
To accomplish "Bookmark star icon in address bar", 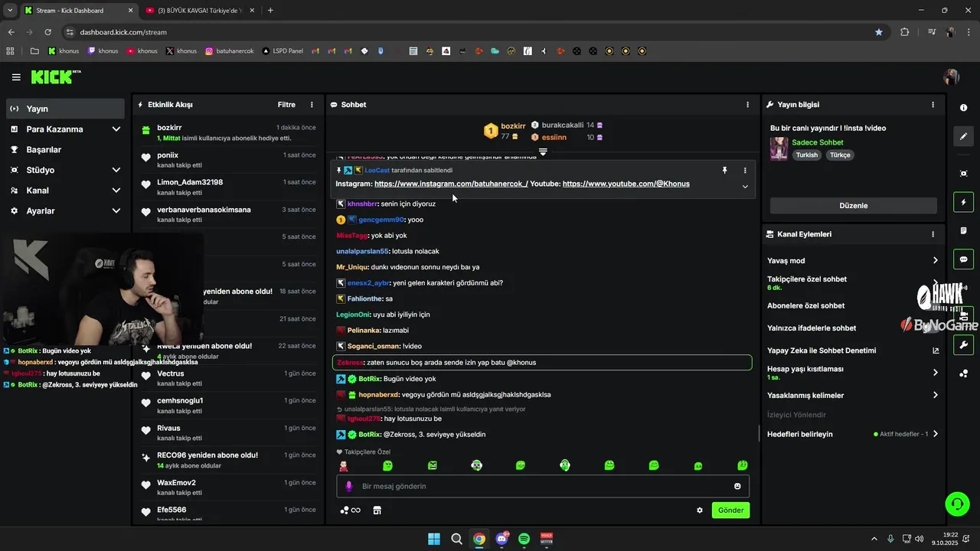I will click(x=879, y=32).
